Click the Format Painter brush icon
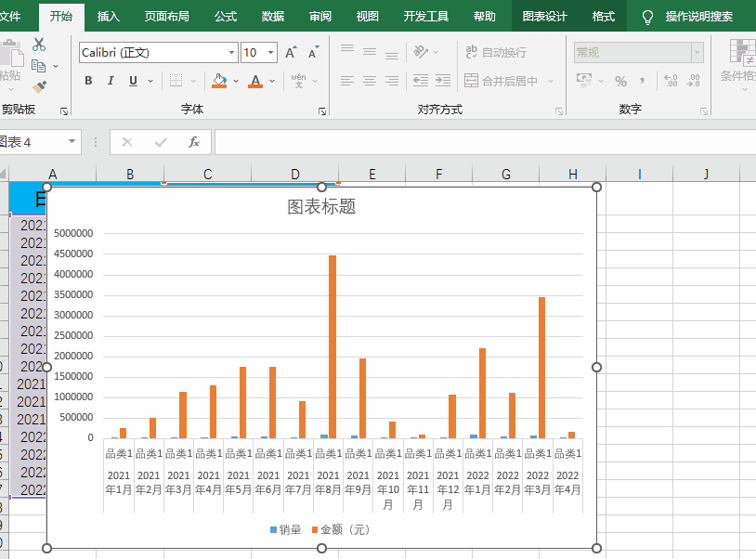756x559 pixels. tap(38, 86)
